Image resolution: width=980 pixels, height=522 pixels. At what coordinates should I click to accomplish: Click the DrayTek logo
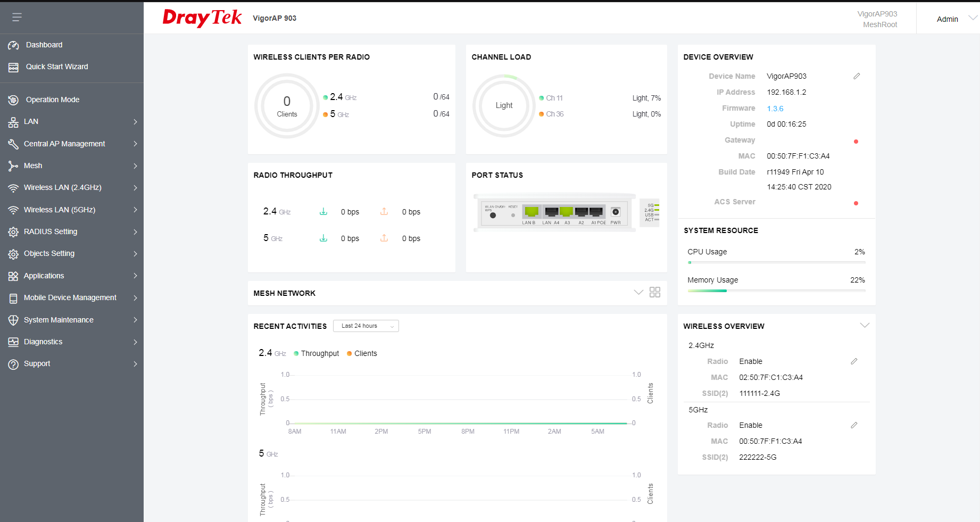coord(202,18)
